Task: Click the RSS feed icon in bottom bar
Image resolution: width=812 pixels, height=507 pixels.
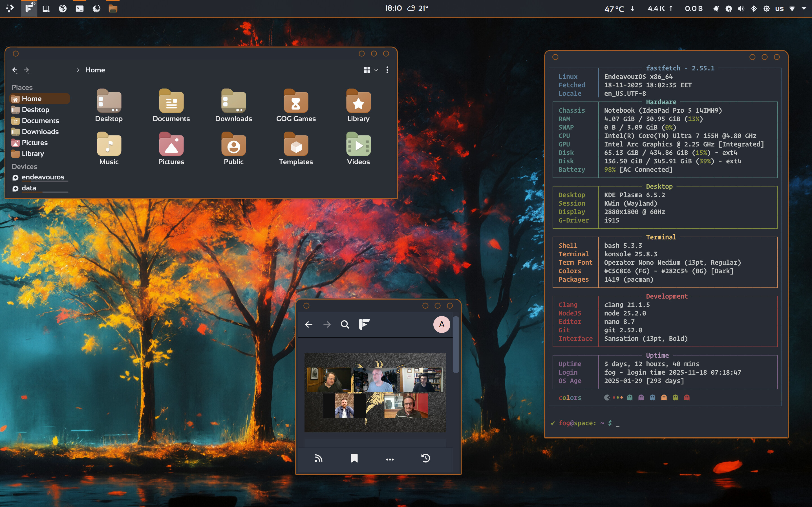Action: click(x=318, y=458)
